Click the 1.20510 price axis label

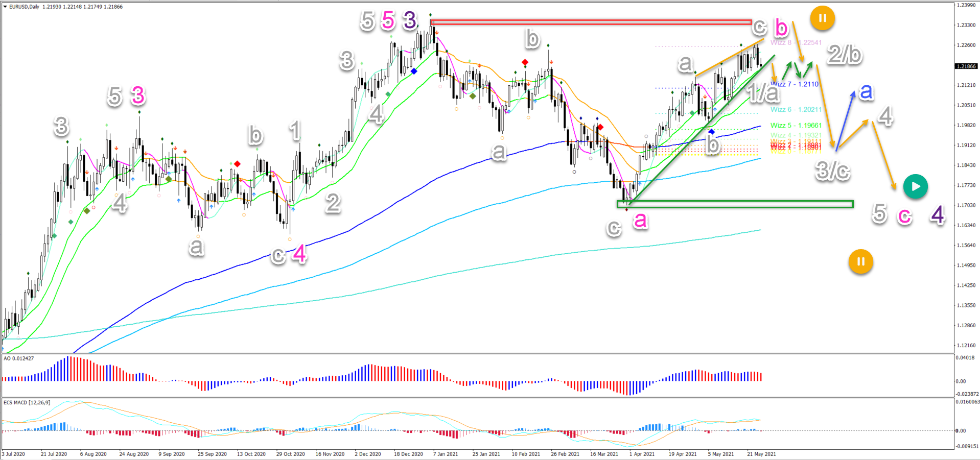pos(966,105)
